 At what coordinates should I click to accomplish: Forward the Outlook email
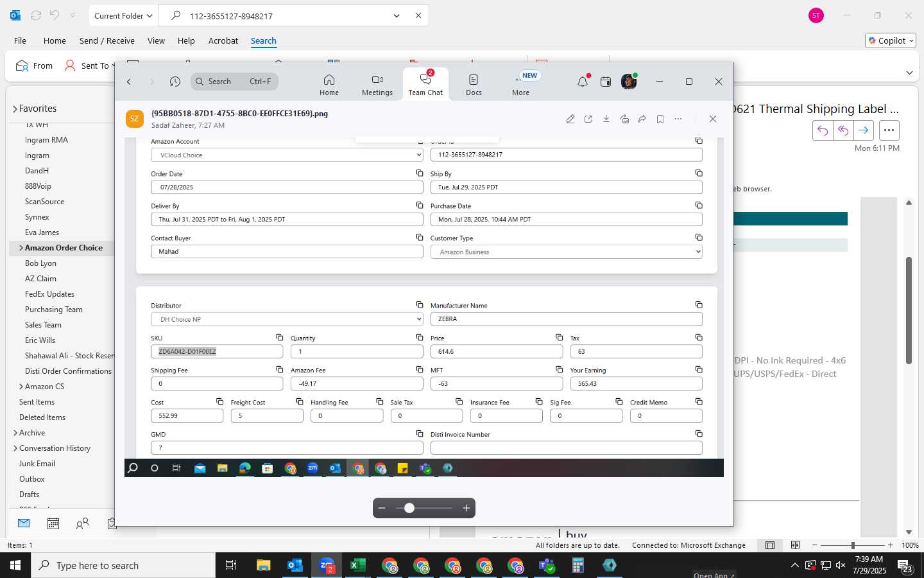tap(864, 130)
